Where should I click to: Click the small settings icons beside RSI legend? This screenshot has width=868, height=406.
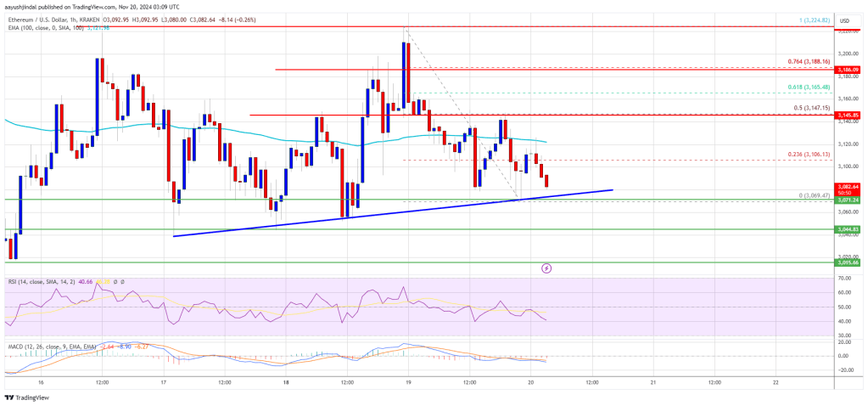(120, 281)
